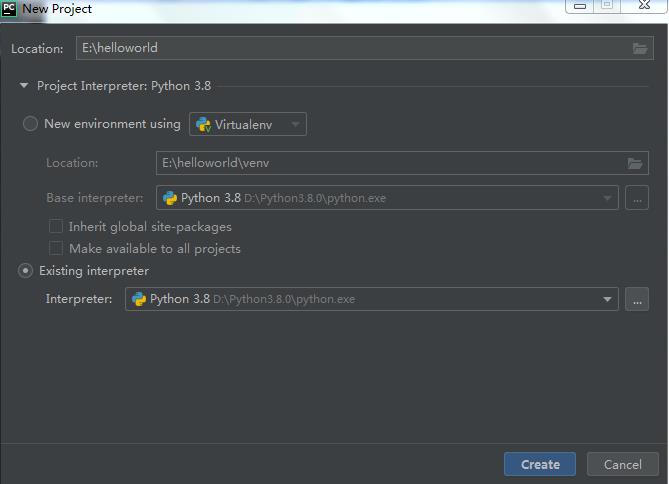Screen dimensions: 669x484
Task: Click the Base interpreter label
Action: (x=95, y=198)
